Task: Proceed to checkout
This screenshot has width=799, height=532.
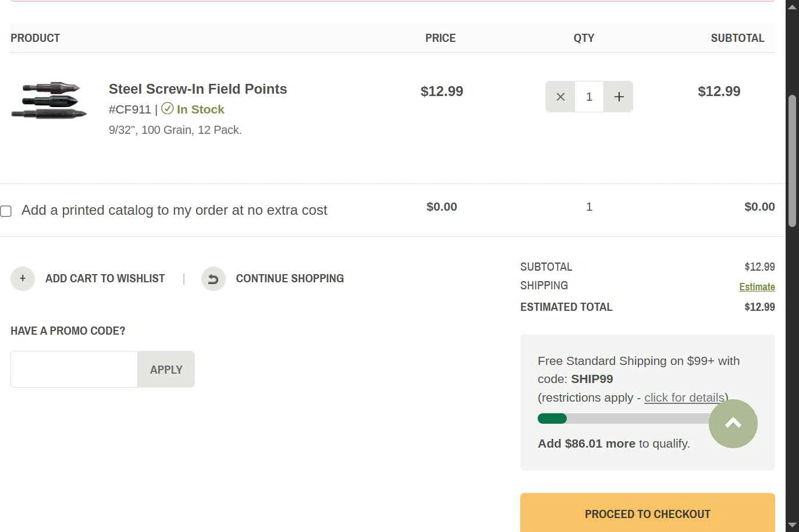Action: pos(648,513)
